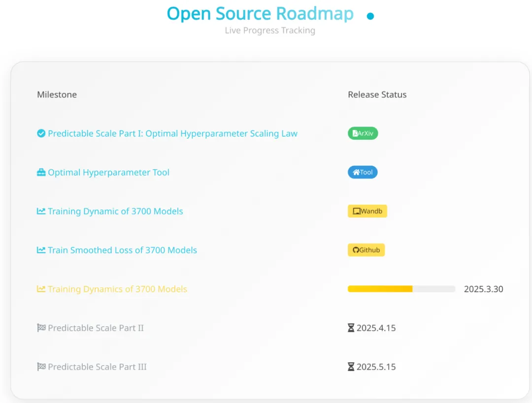Click the Open Source Roadmap heading
Image resolution: width=532 pixels, height=403 pixels.
tap(260, 14)
